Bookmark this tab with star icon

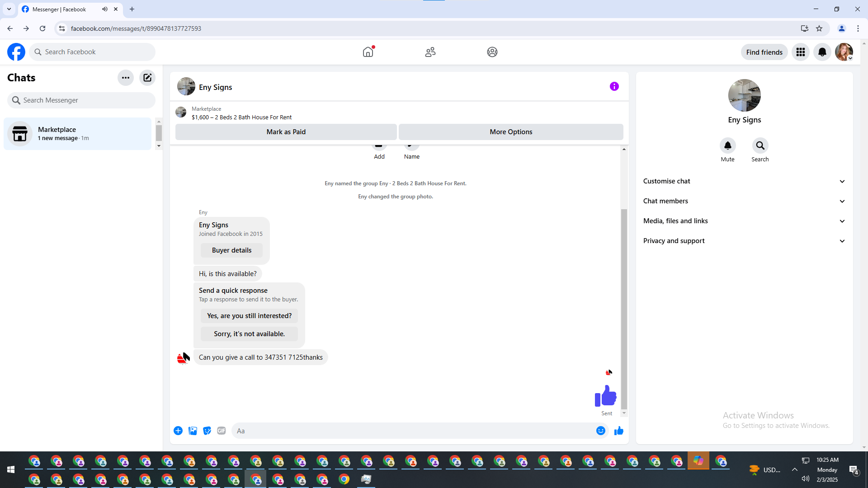tap(819, 28)
